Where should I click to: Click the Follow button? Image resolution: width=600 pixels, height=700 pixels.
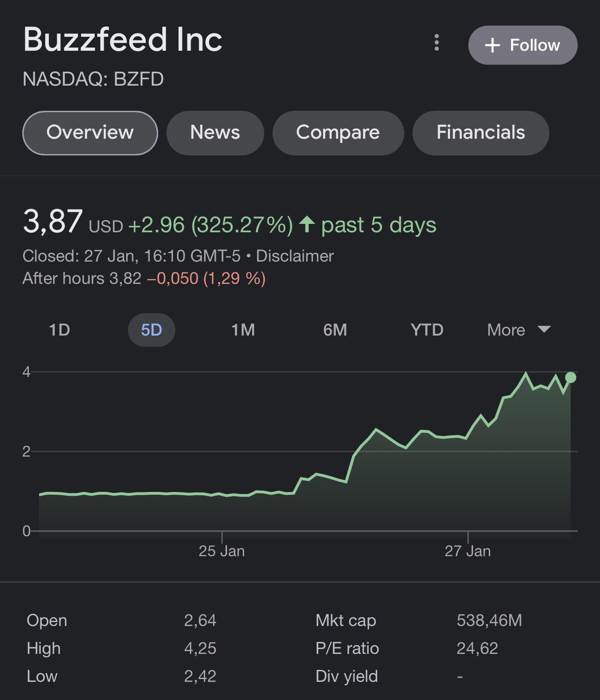pyautogui.click(x=523, y=45)
